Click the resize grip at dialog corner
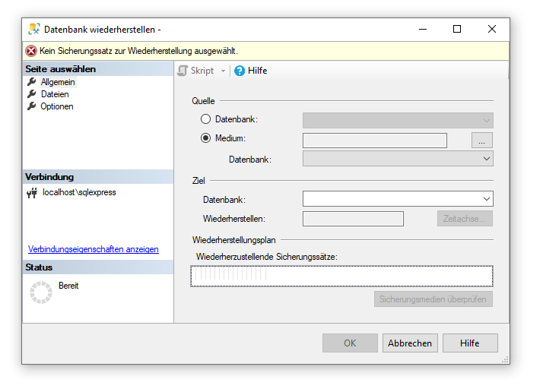Screen dimensions: 543x392 point(505,360)
